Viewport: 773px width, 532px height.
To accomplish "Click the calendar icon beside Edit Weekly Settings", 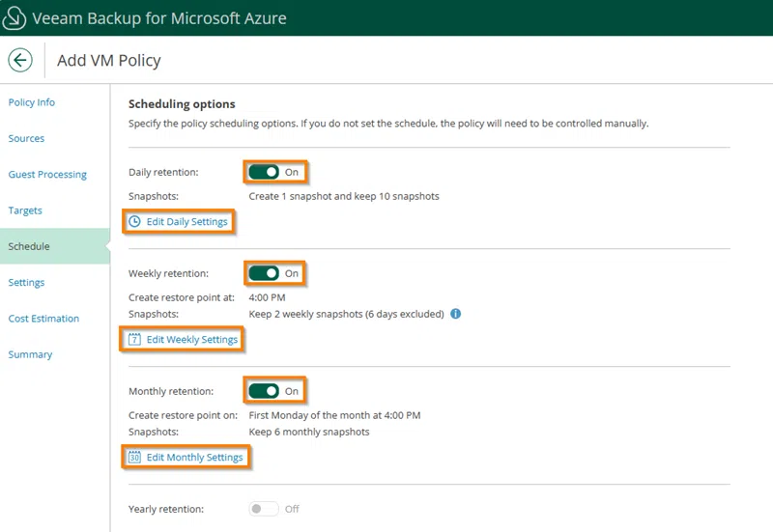I will tap(135, 340).
